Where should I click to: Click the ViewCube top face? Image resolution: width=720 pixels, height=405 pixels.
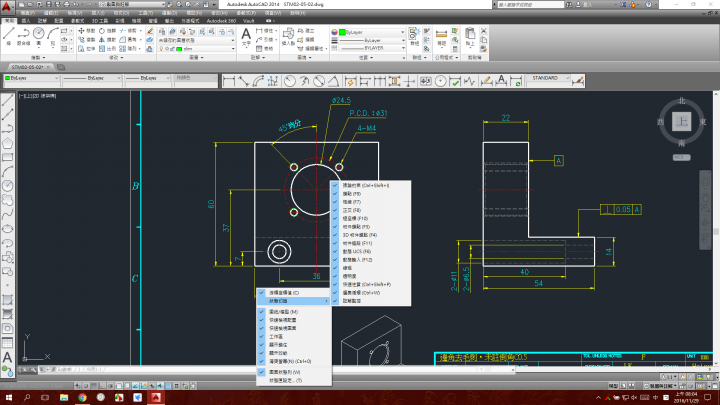tap(682, 121)
